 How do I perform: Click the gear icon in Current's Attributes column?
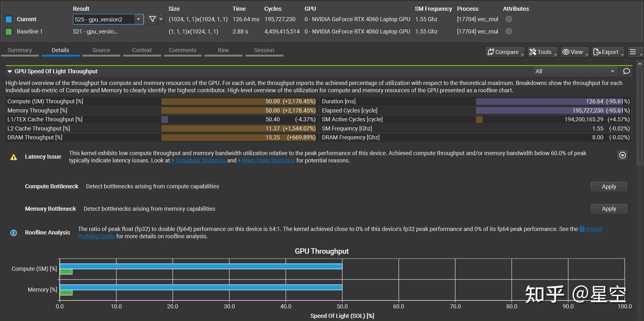click(x=508, y=19)
